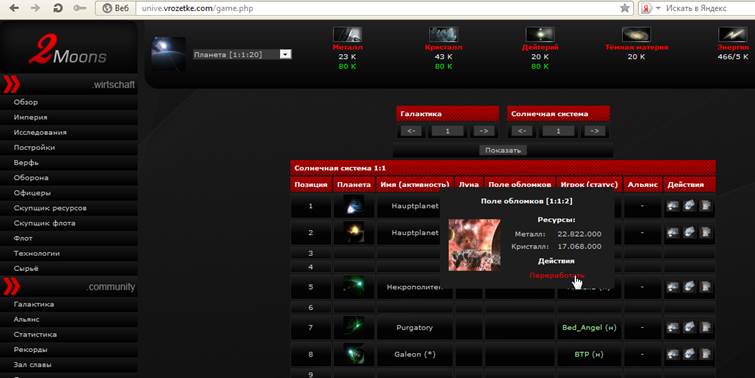This screenshot has height=378, width=755.
Task: Bookmark the page with the star icon
Action: point(625,8)
